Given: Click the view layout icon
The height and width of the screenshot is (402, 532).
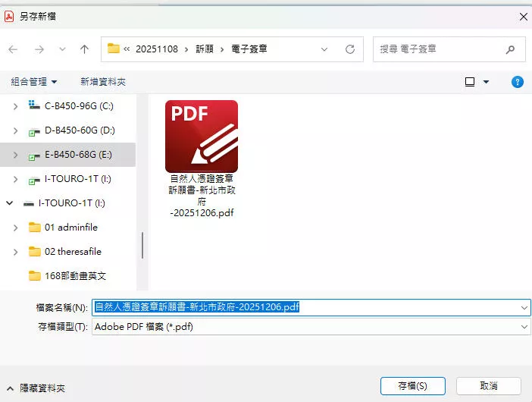Looking at the screenshot, I should [x=470, y=82].
